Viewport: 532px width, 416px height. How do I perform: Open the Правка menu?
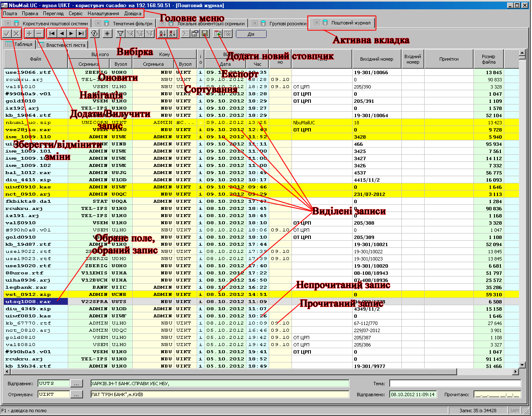tap(30, 13)
